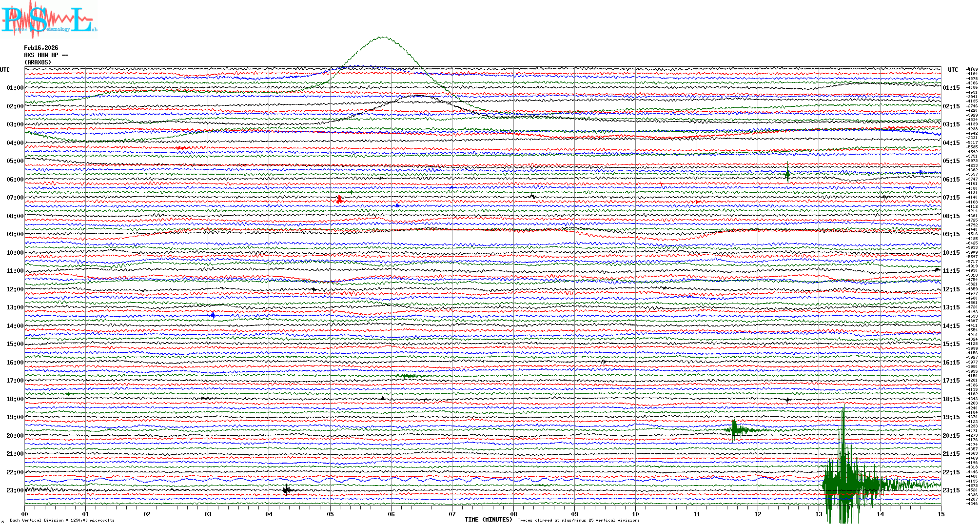Click the (ARAXOS) station name text
Viewport: 980px width, 527px height.
point(38,62)
